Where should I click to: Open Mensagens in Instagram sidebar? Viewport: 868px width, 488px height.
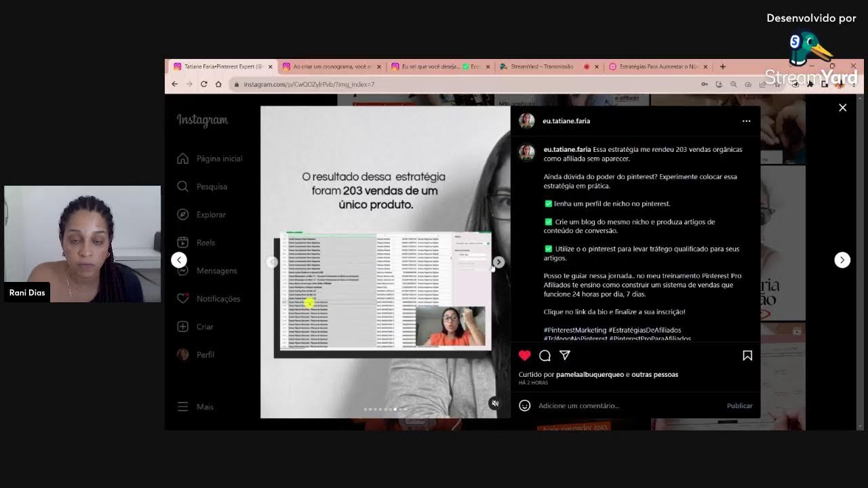pos(207,270)
